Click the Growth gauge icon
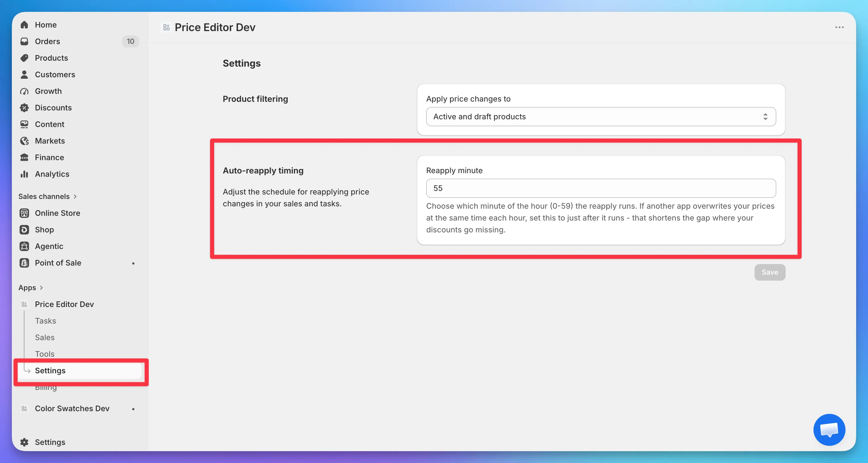The width and height of the screenshot is (868, 463). pos(24,91)
